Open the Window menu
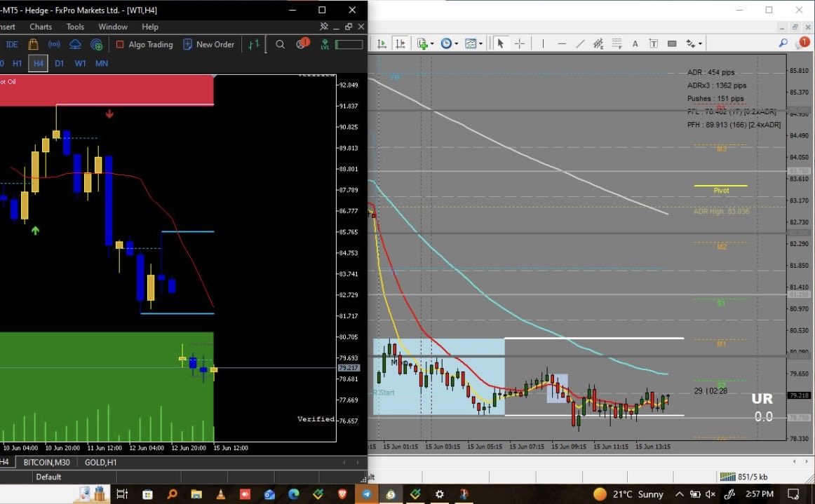 pyautogui.click(x=113, y=27)
